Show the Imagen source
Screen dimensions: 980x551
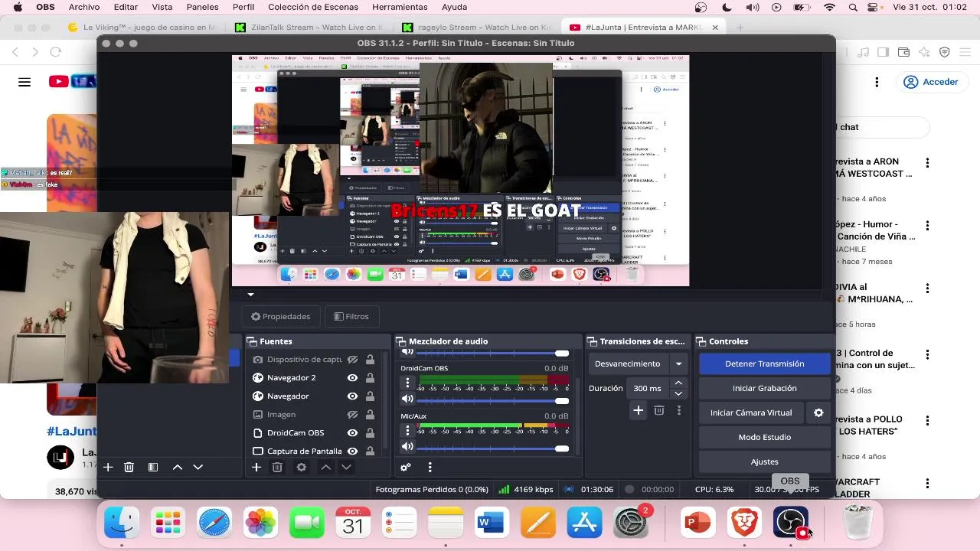coord(352,415)
